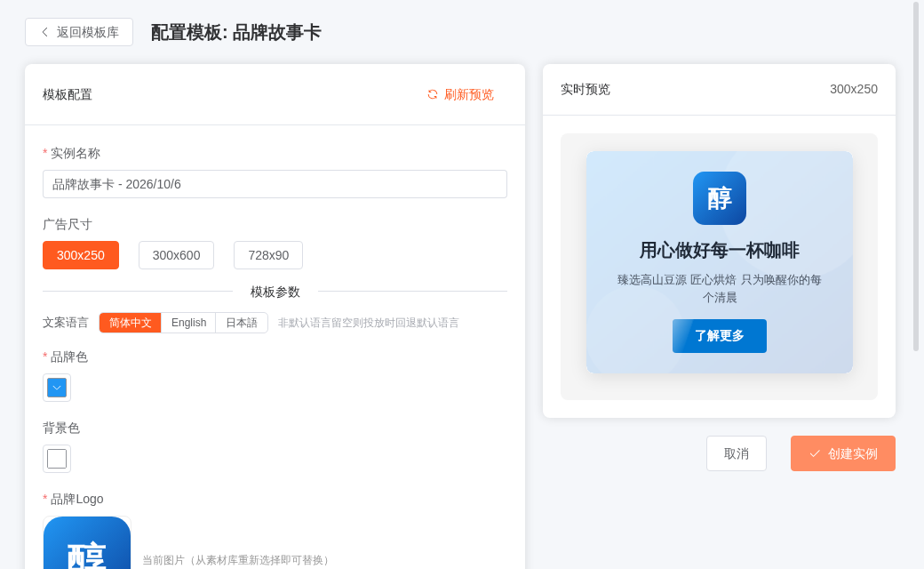The height and width of the screenshot is (569, 924).
Task: Click the checkmark icon in 创建实例
Action: [x=815, y=453]
